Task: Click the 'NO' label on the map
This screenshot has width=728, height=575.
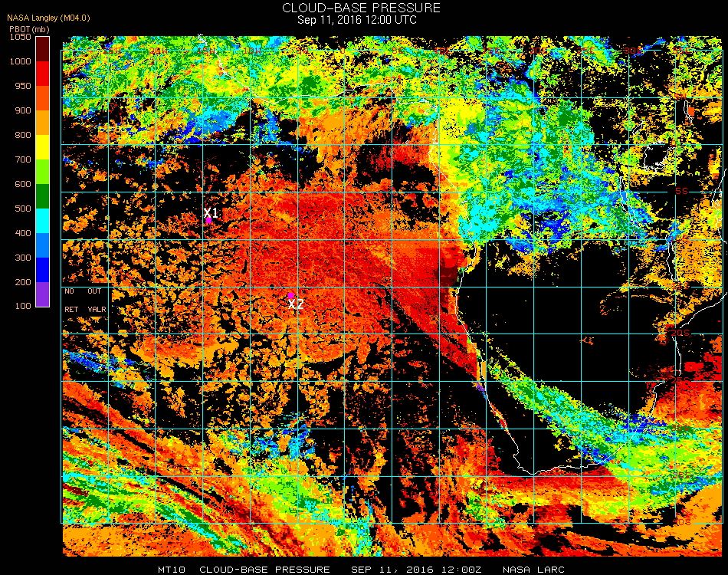Action: (x=69, y=291)
